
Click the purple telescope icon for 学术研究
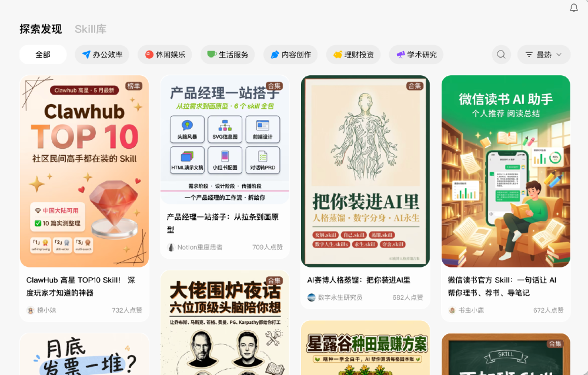click(401, 55)
